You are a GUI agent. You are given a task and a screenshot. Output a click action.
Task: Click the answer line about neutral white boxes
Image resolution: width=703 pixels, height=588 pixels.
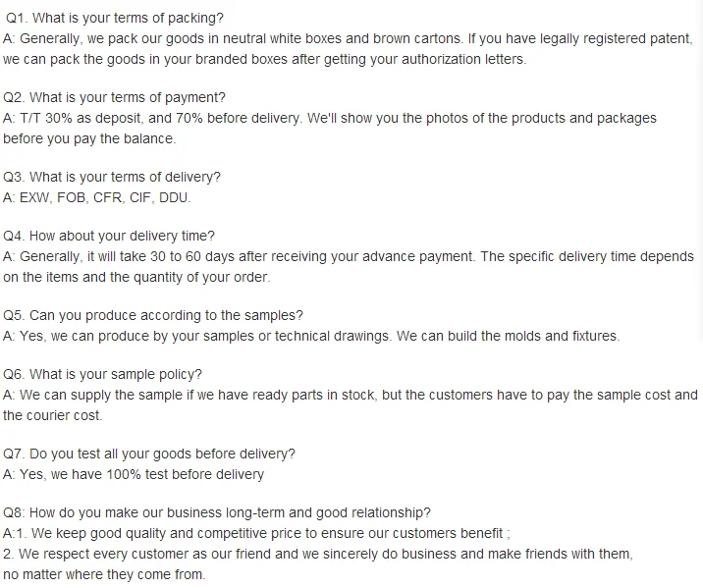click(347, 39)
